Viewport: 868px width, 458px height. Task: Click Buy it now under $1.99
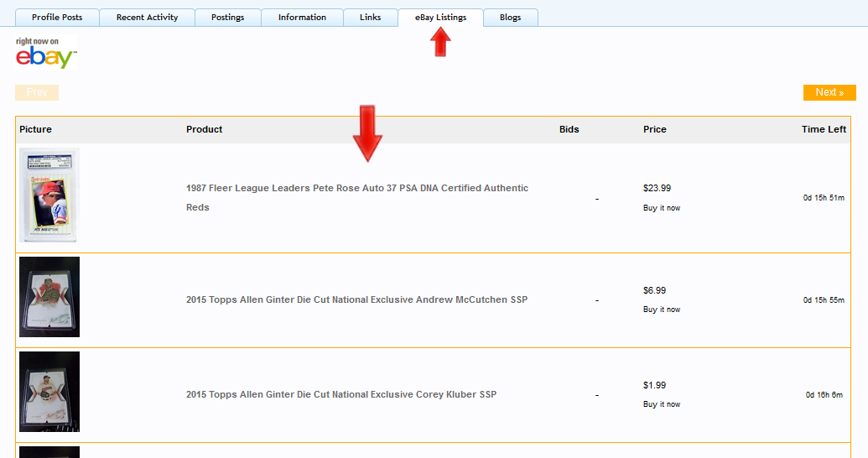(662, 403)
